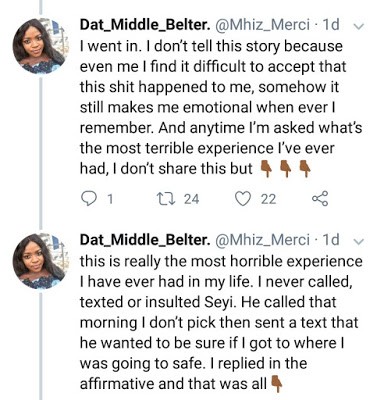Click @Mhiz_Merci handle on first tweet
The width and height of the screenshot is (377, 400).
[x=263, y=25]
